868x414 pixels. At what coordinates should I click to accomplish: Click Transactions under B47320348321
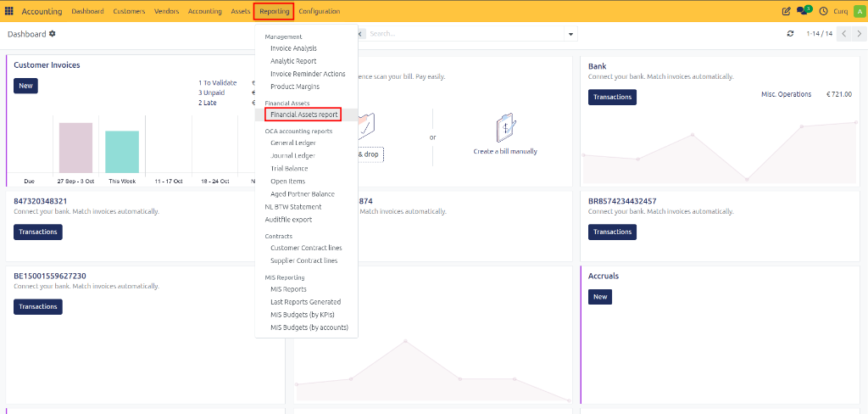(x=37, y=232)
